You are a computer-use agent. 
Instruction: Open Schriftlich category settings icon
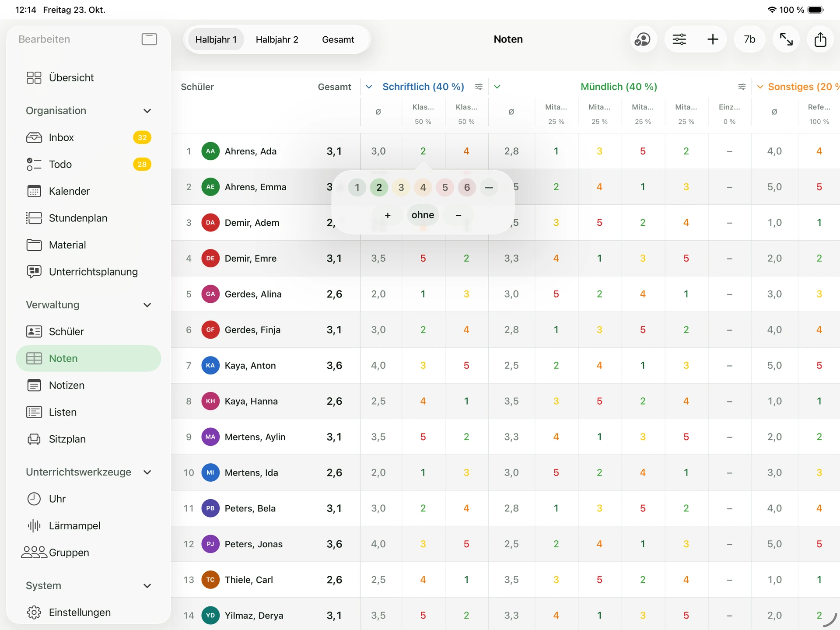(479, 87)
